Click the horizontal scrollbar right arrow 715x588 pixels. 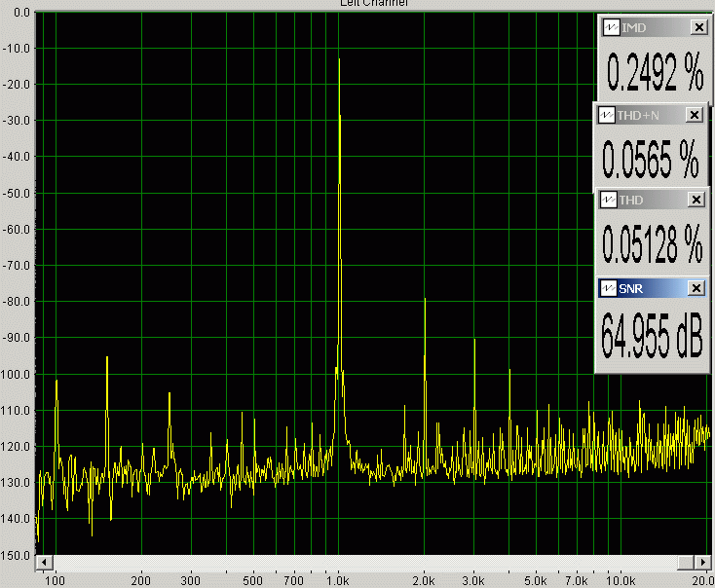click(702, 562)
